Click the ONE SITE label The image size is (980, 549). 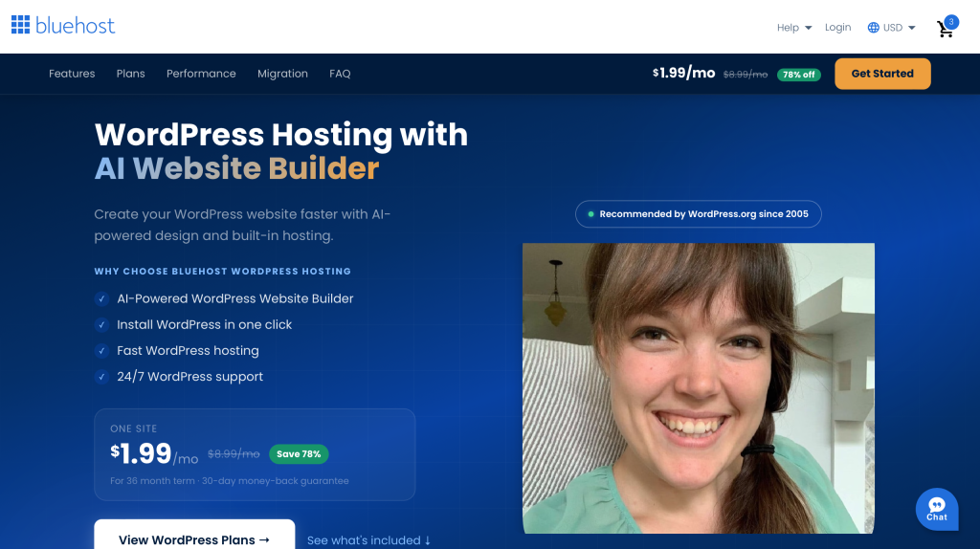[134, 428]
